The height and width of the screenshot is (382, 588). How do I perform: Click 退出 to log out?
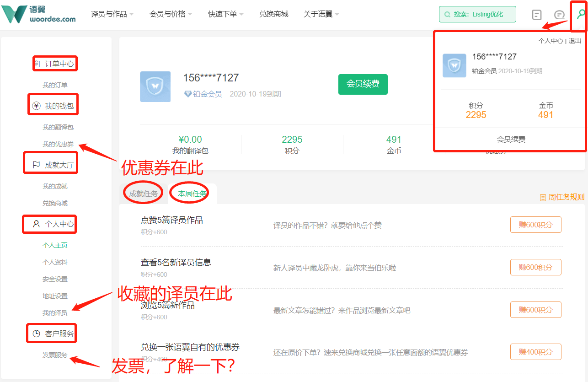(x=575, y=41)
